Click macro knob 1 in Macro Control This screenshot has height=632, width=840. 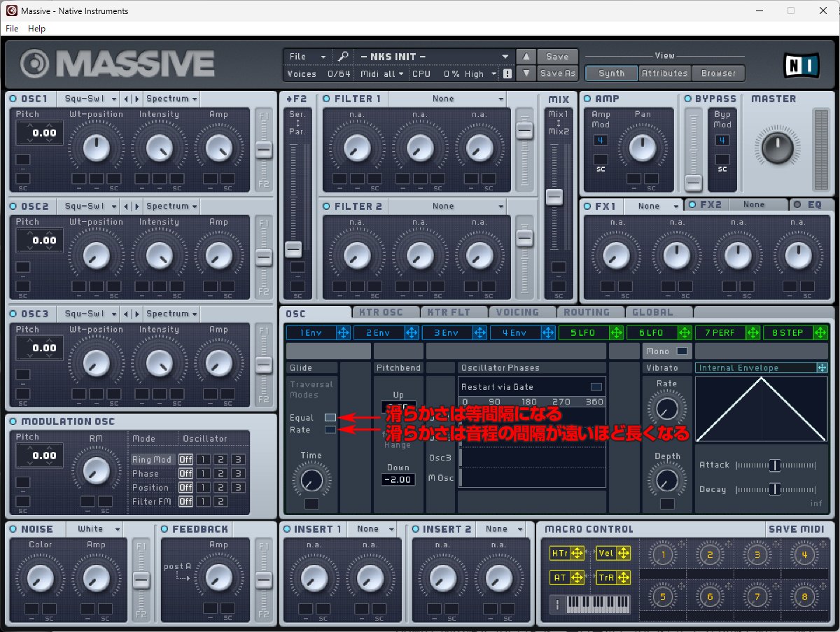point(663,555)
